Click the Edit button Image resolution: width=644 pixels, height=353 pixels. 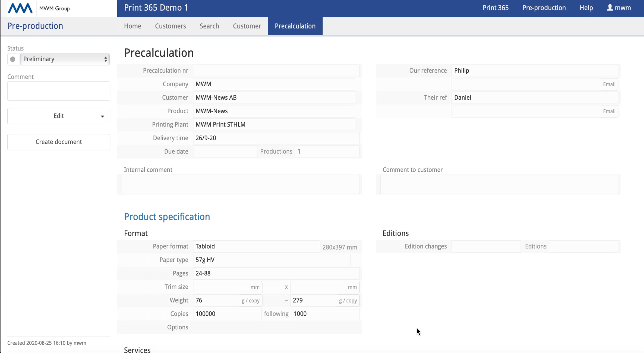click(51, 116)
